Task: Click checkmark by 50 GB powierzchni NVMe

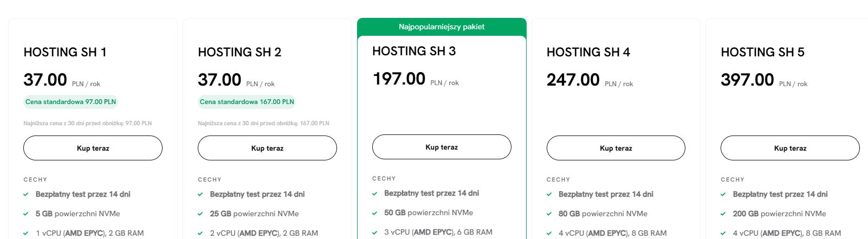Action: (375, 213)
